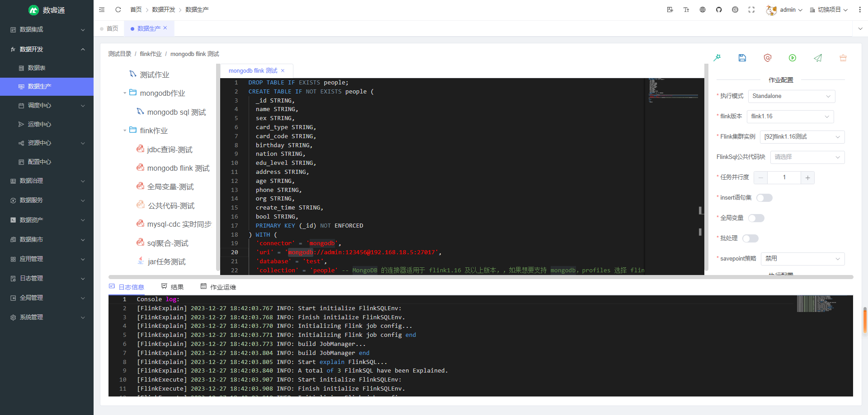Toggle the insert语句集 switch
This screenshot has width=868, height=415.
click(764, 198)
